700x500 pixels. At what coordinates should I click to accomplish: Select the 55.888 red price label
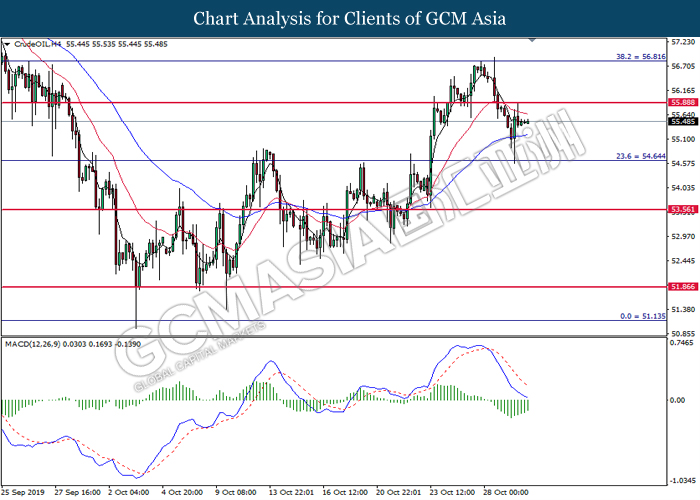[682, 103]
